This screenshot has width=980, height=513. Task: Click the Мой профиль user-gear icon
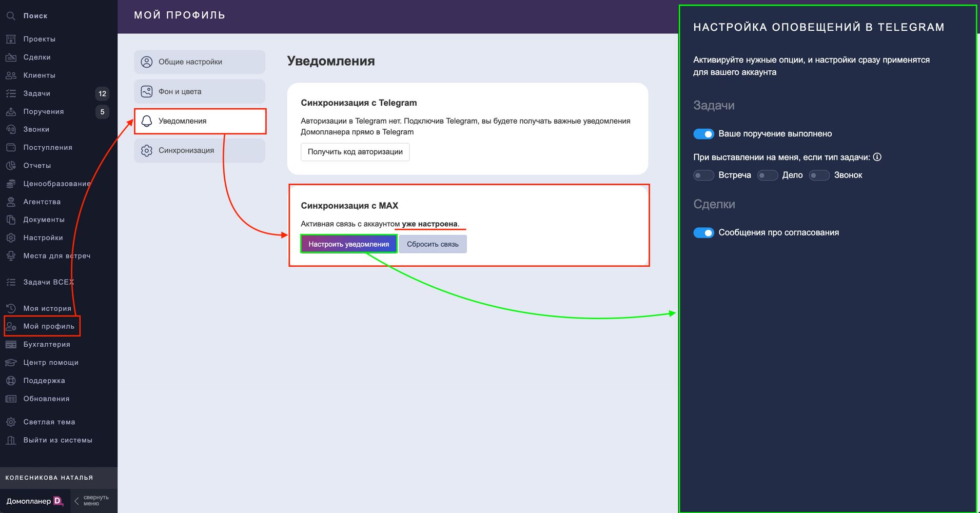tap(11, 326)
